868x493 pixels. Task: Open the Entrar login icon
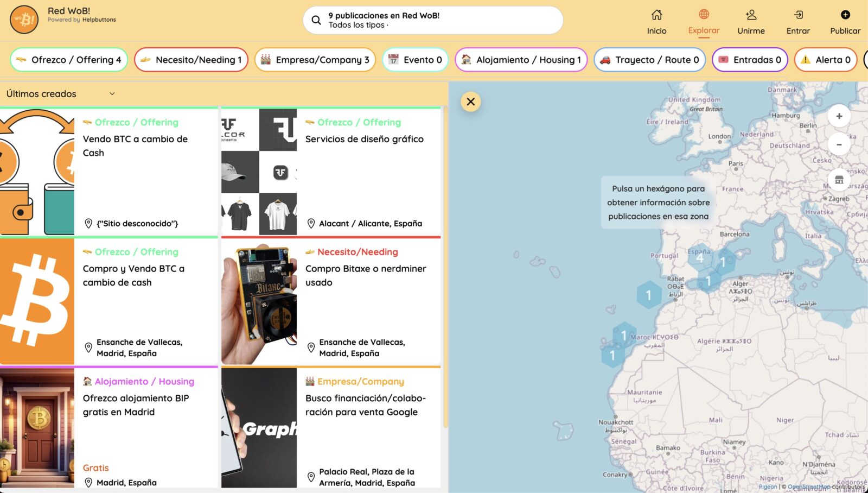[798, 15]
